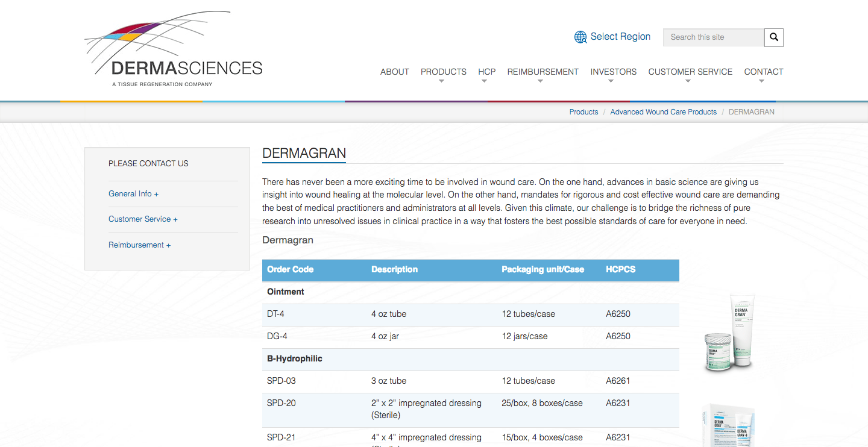Click the 3 oz tube description
868x447 pixels.
click(389, 381)
